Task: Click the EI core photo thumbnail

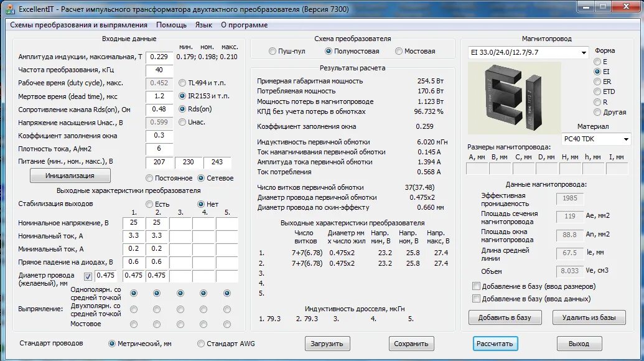Action: click(514, 98)
